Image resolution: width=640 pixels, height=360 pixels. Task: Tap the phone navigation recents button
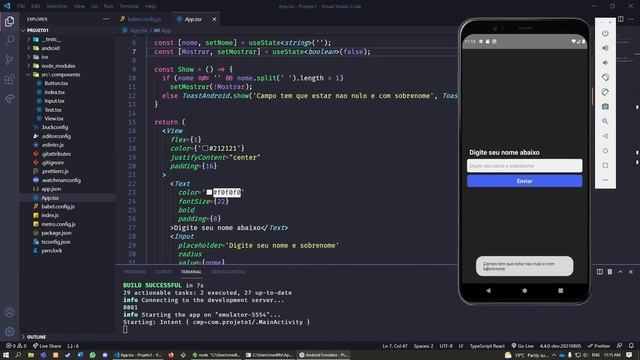pyautogui.click(x=560, y=291)
